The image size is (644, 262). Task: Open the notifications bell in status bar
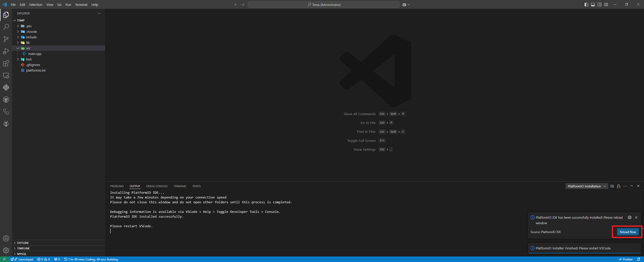[638, 259]
